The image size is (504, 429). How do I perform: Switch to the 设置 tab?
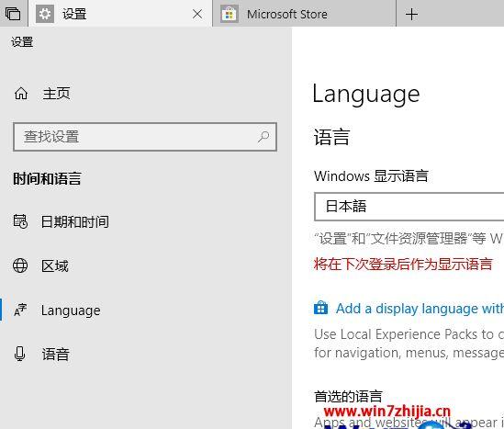tap(120, 14)
